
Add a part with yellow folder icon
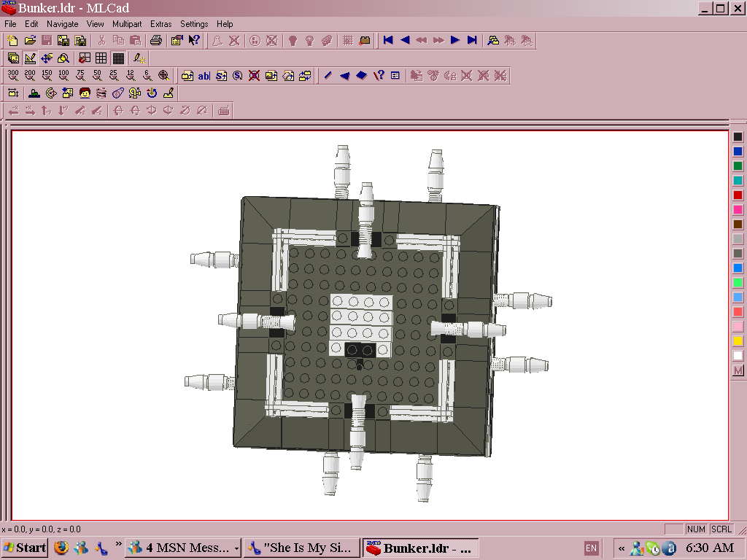click(x=187, y=75)
